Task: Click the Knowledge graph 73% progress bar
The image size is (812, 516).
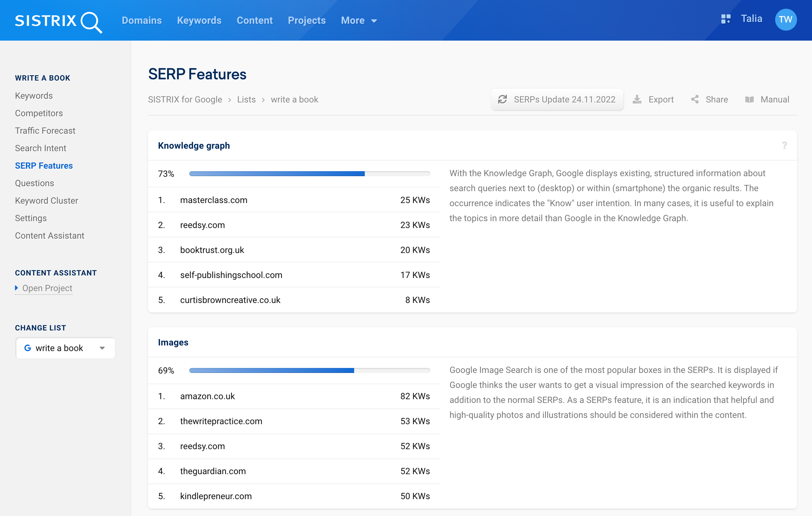Action: pyautogui.click(x=309, y=174)
